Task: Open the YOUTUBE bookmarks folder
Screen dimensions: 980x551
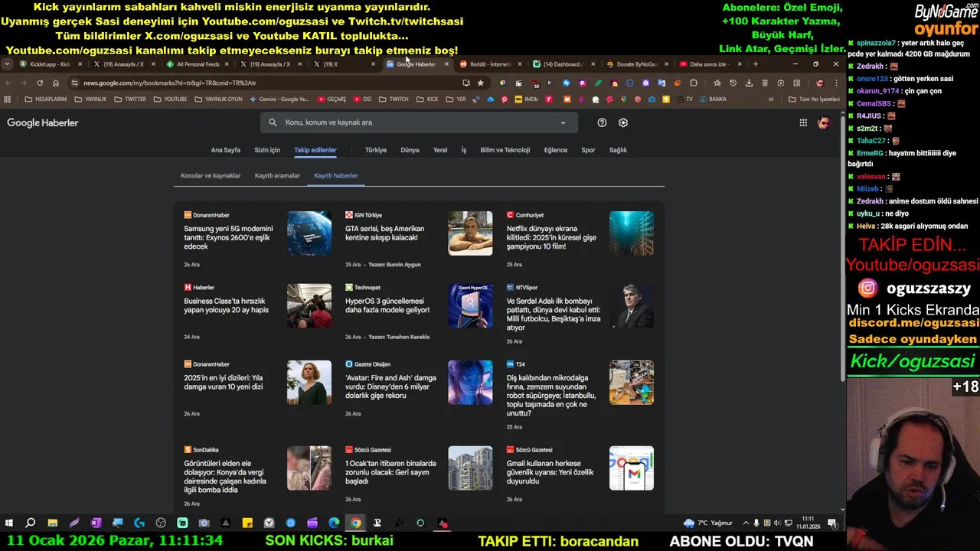Action: 170,99
